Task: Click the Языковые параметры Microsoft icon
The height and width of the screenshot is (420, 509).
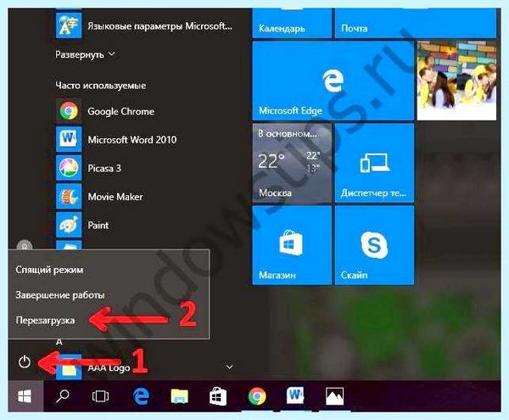Action: coord(69,26)
